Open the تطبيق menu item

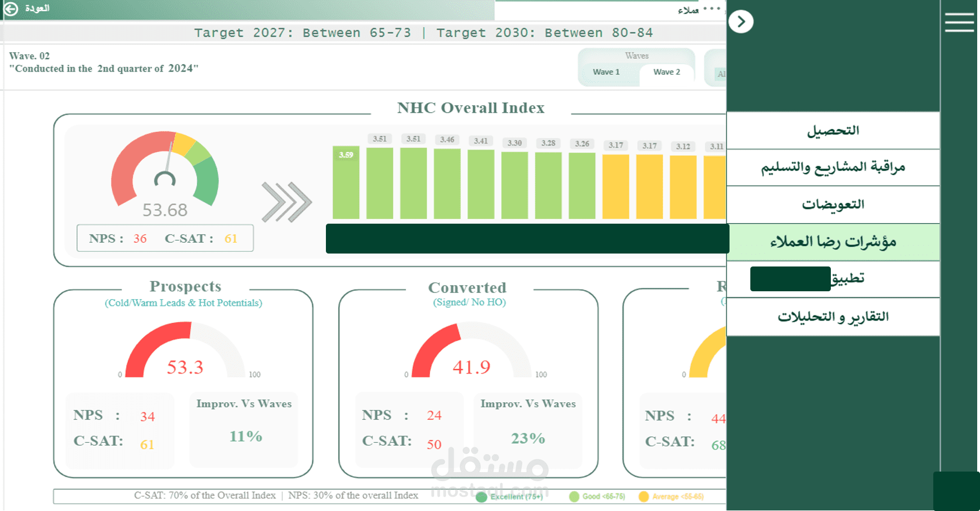(x=833, y=279)
